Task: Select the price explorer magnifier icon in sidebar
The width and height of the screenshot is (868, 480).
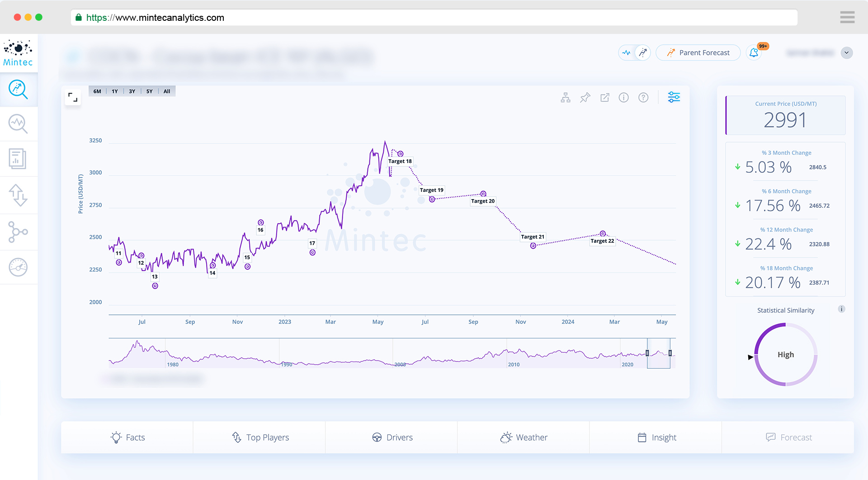Action: coord(19,89)
